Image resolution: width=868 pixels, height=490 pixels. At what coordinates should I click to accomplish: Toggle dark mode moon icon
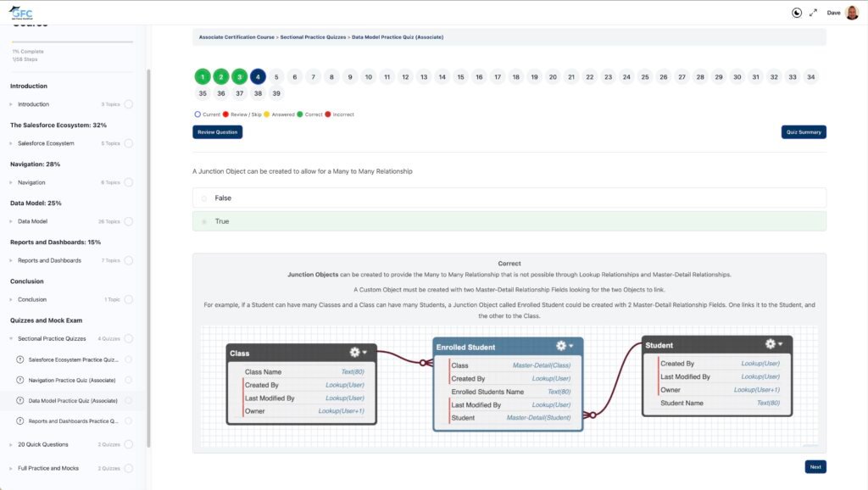coord(797,13)
